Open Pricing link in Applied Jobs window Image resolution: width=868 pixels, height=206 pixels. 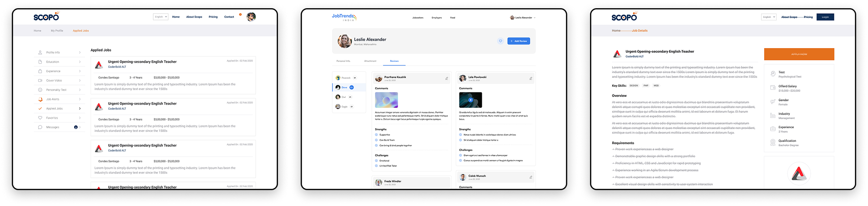pos(213,17)
